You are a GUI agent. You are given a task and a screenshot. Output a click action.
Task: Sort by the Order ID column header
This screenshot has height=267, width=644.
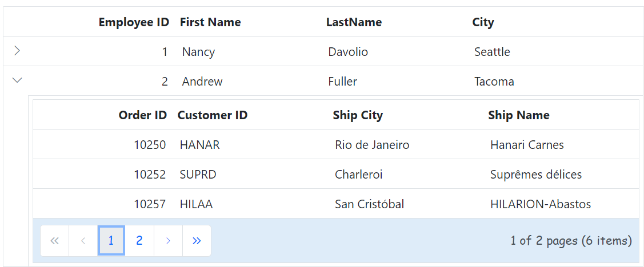point(143,115)
